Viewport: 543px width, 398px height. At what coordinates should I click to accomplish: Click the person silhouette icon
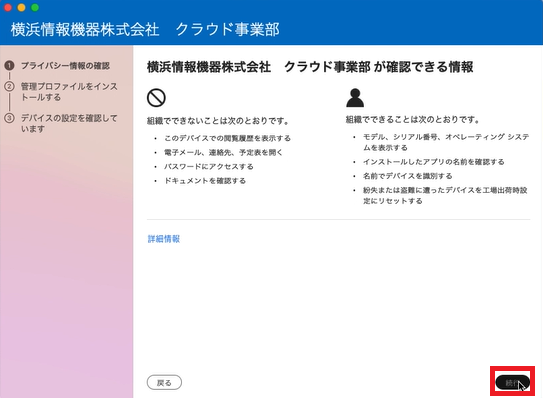coord(355,98)
